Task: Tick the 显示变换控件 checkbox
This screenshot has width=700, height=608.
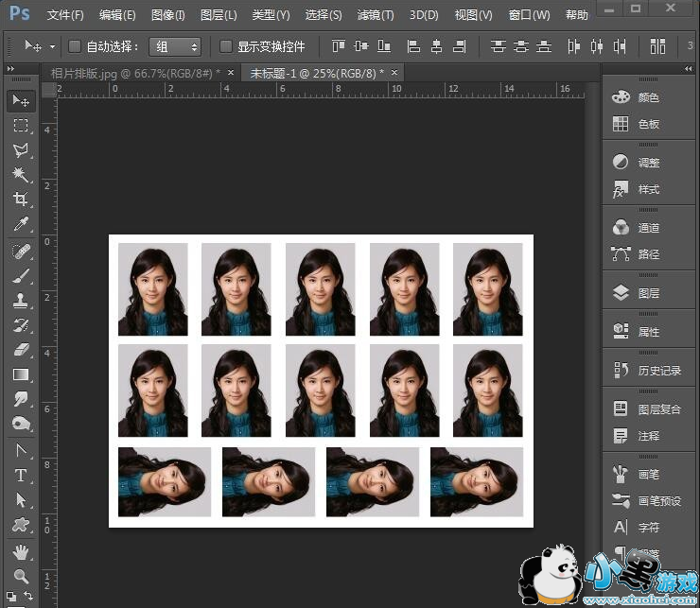Action: tap(226, 46)
